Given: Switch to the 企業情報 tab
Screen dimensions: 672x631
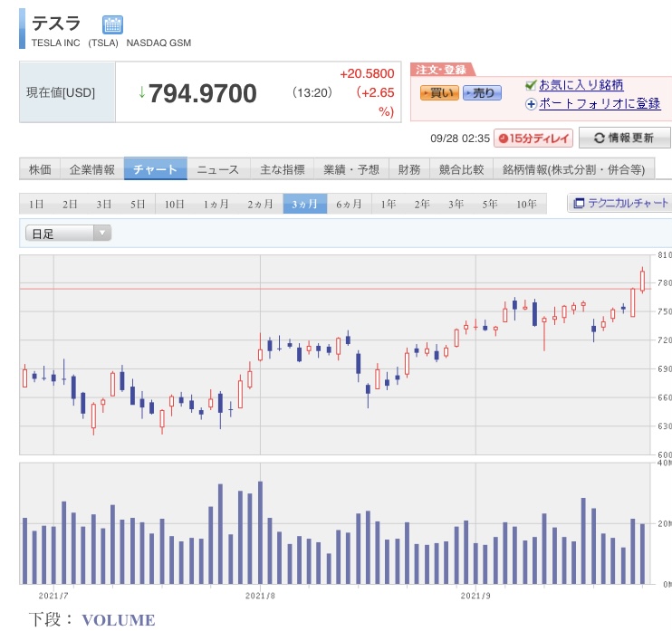Looking at the screenshot, I should pyautogui.click(x=92, y=169).
